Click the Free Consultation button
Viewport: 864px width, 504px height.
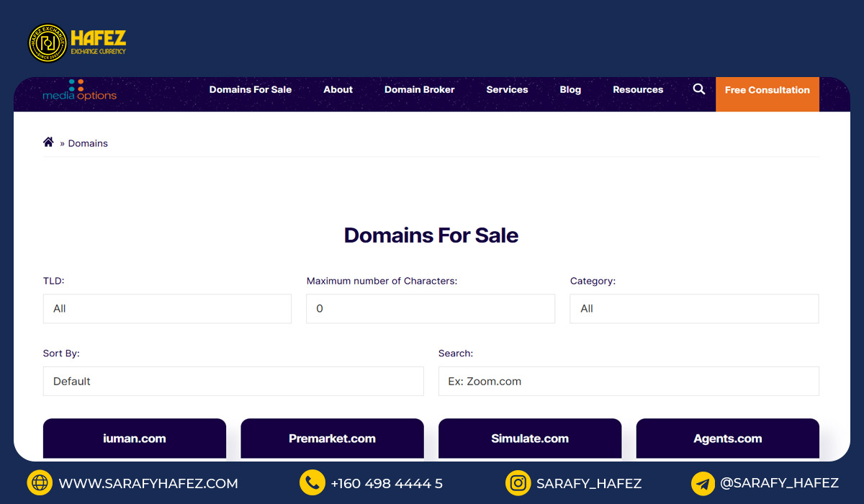tap(767, 91)
